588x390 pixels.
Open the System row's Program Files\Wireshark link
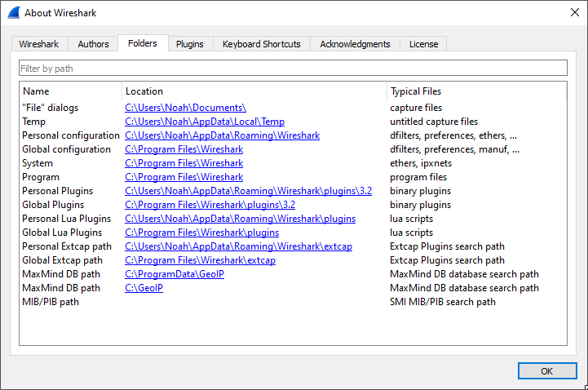(x=184, y=163)
